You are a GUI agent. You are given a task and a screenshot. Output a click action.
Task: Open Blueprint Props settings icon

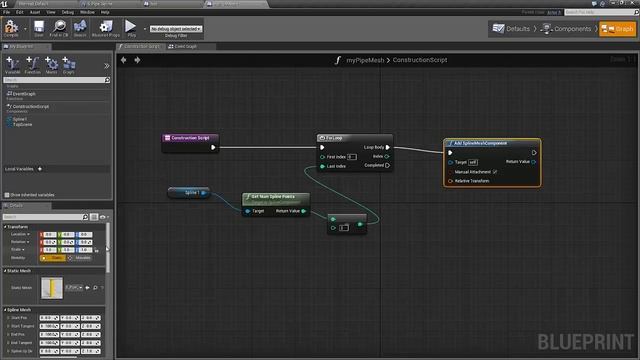[106, 28]
